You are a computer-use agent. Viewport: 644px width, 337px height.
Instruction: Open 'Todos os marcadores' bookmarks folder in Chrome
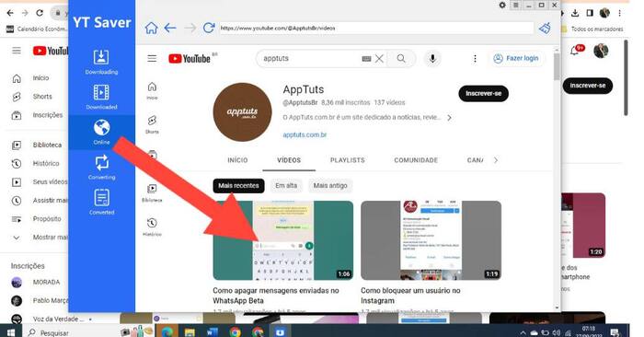(592, 29)
